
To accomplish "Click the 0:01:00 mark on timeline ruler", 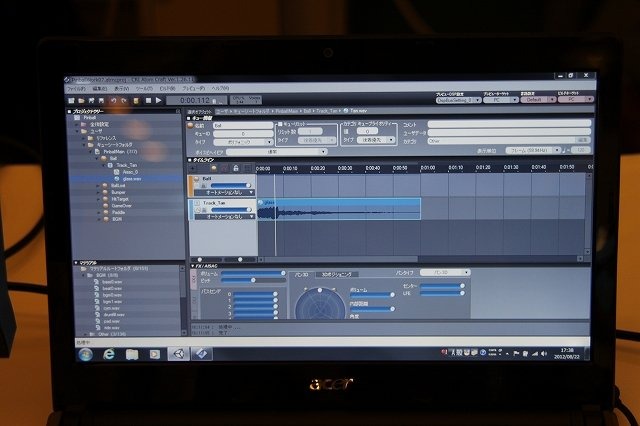I will [x=427, y=168].
